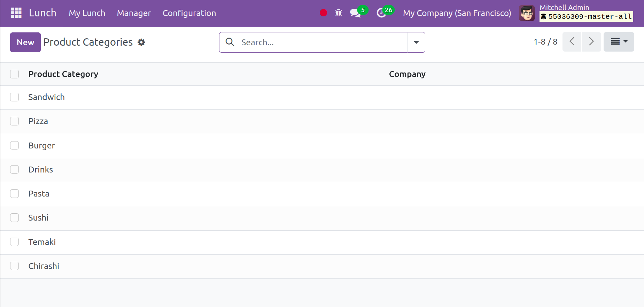Open the My Lunch menu
The image size is (644, 307).
point(87,13)
